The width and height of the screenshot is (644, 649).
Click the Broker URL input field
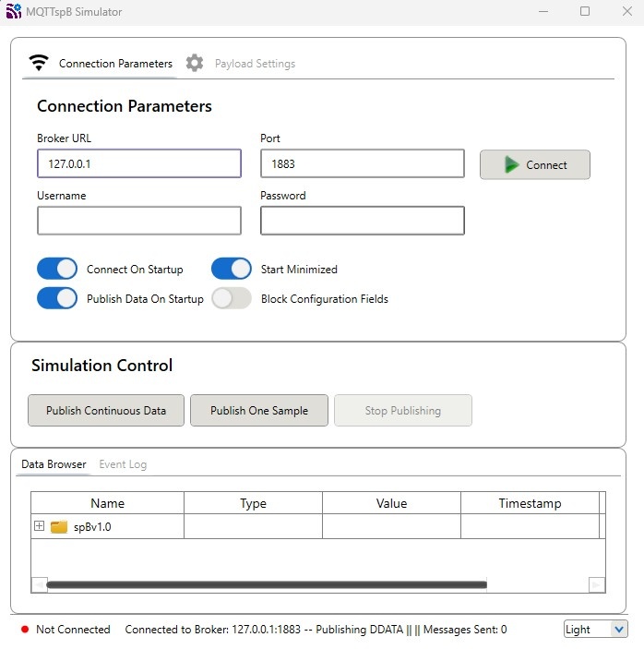(x=139, y=163)
